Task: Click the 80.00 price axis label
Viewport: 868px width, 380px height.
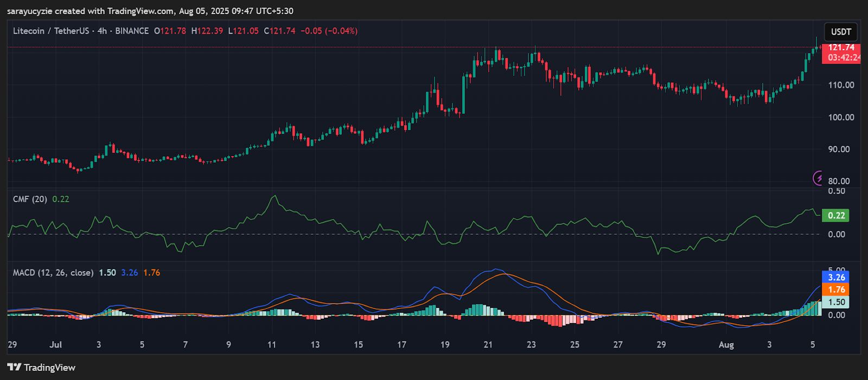Action: click(839, 181)
